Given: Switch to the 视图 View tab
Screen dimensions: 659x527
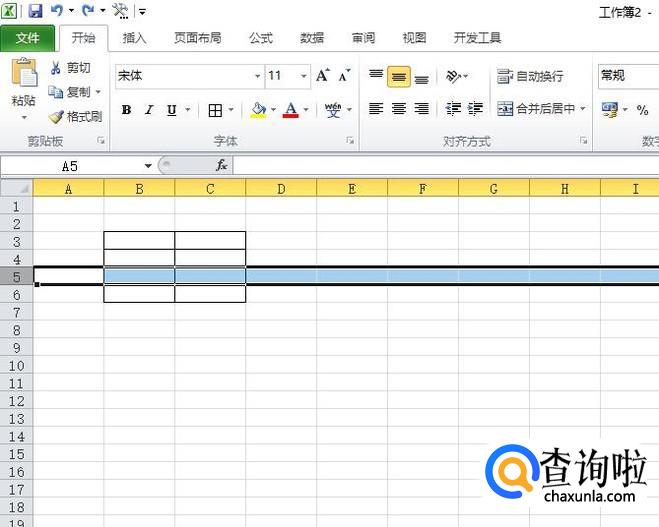Looking at the screenshot, I should click(x=414, y=38).
